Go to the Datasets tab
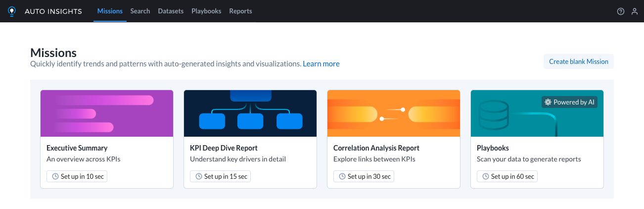The image size is (644, 209). (171, 11)
